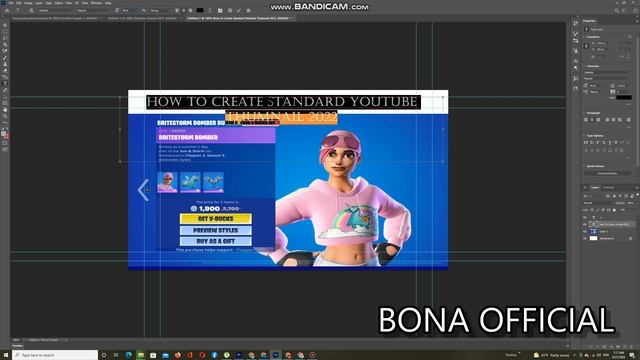
Task: Center text in the options bar
Action: [183, 10]
